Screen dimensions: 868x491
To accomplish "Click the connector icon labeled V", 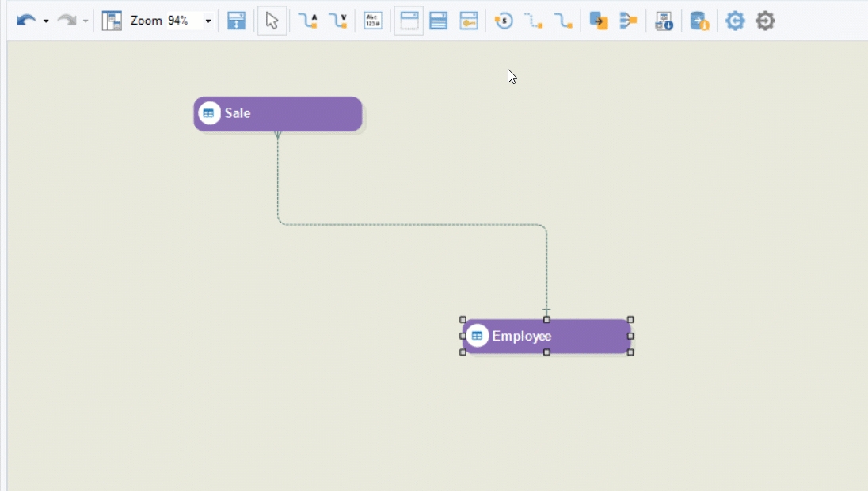I will click(338, 21).
